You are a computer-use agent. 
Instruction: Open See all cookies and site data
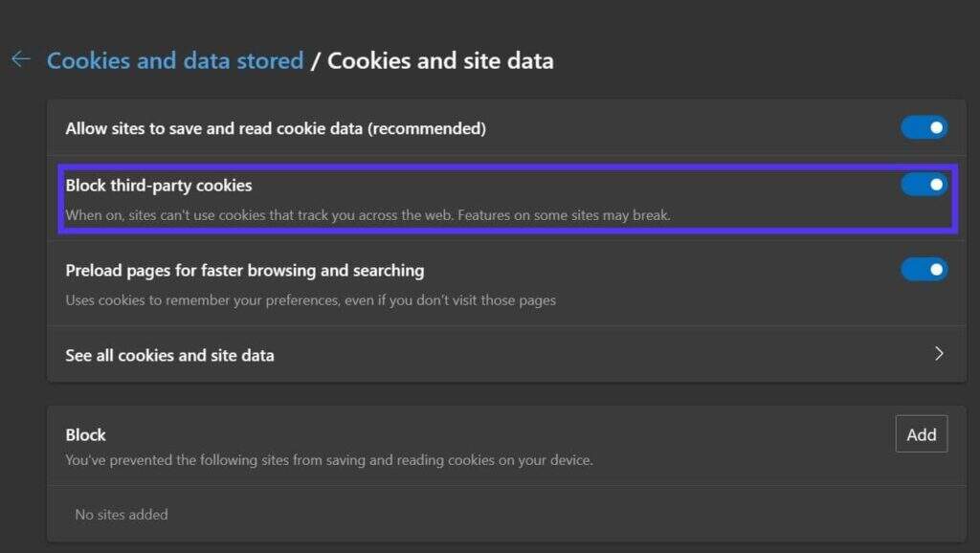click(x=169, y=355)
